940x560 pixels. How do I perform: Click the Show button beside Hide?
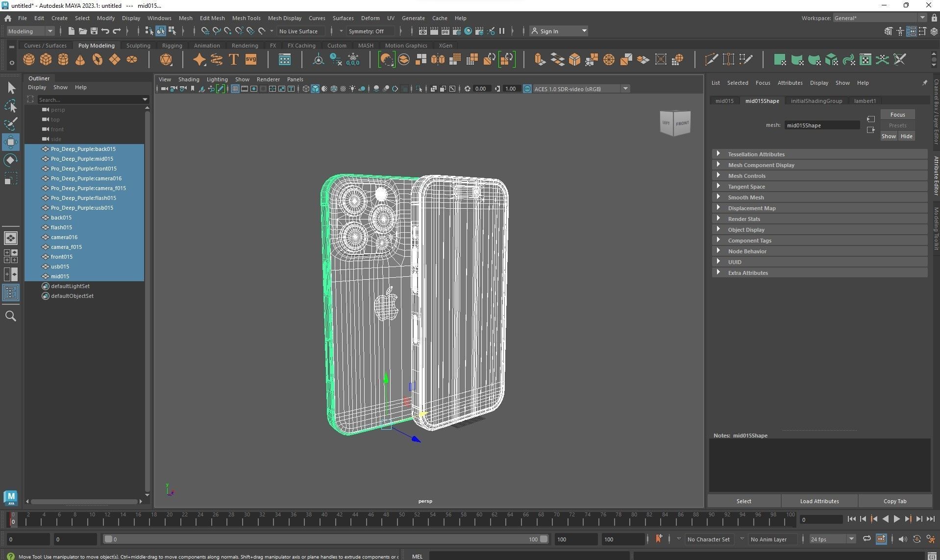click(x=889, y=136)
